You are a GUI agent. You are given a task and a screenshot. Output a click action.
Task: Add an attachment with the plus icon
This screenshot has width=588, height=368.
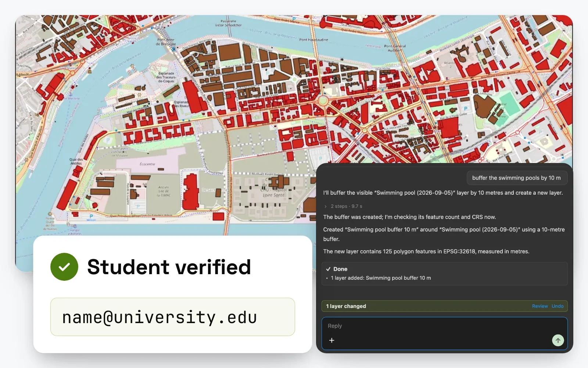coord(331,340)
